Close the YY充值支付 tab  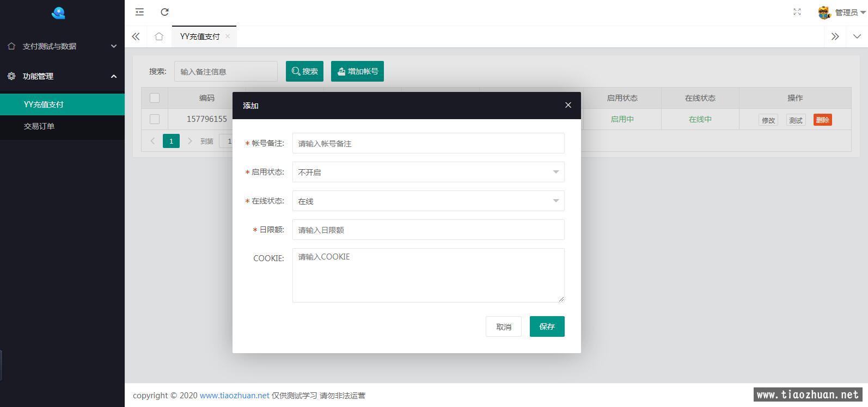(x=228, y=36)
